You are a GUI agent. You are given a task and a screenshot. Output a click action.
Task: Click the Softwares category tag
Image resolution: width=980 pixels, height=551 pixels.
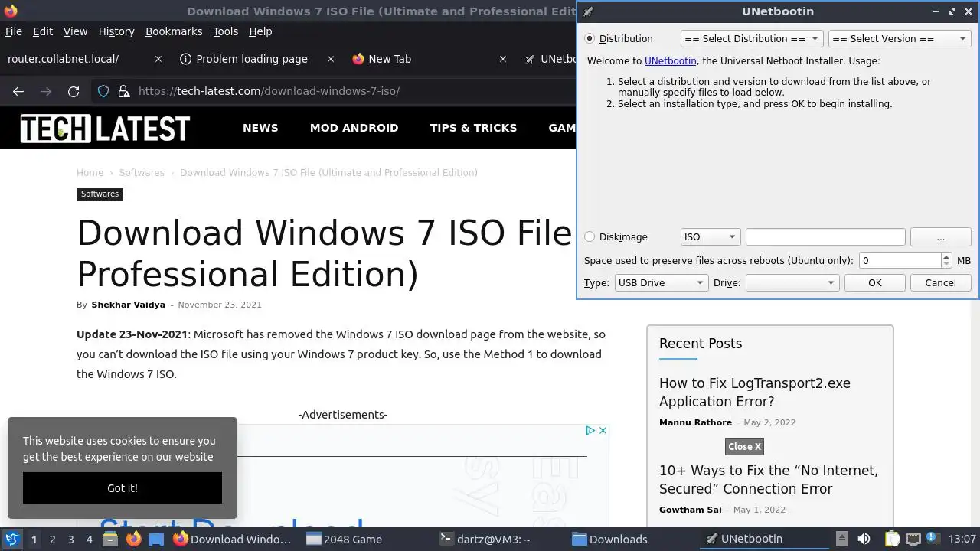point(100,194)
